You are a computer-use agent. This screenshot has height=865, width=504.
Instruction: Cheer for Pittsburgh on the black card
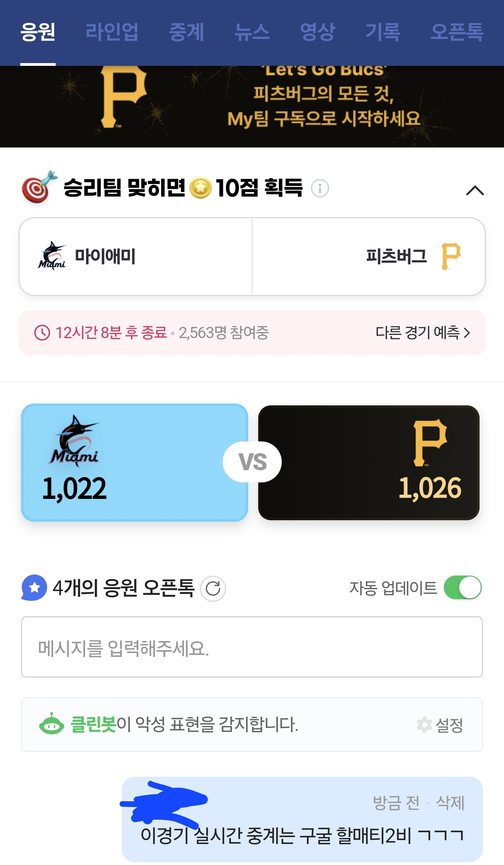[369, 462]
